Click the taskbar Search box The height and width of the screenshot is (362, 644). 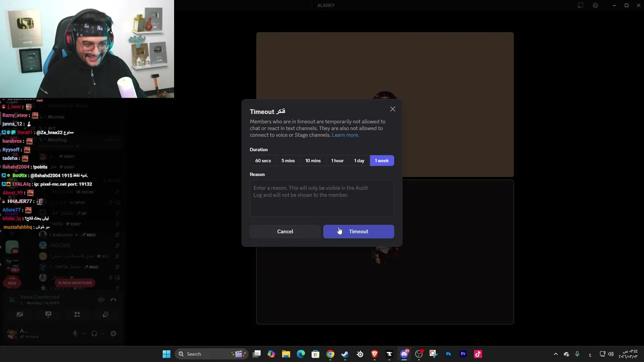(211, 354)
